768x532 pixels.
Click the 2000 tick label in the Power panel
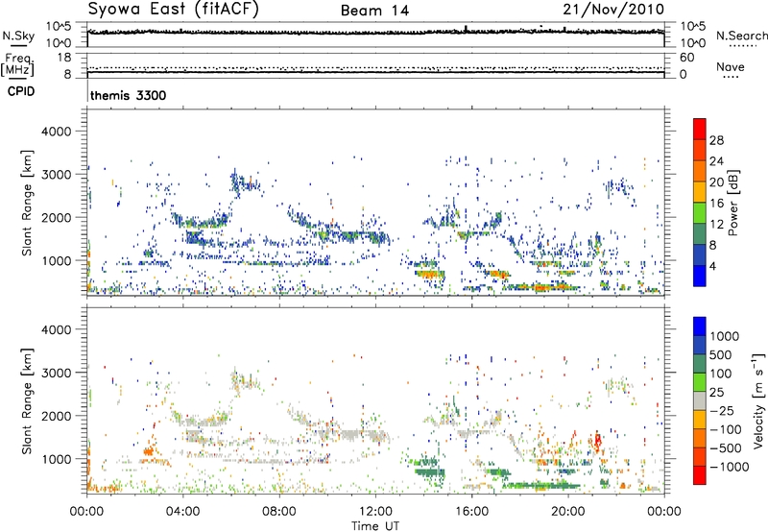tap(57, 218)
